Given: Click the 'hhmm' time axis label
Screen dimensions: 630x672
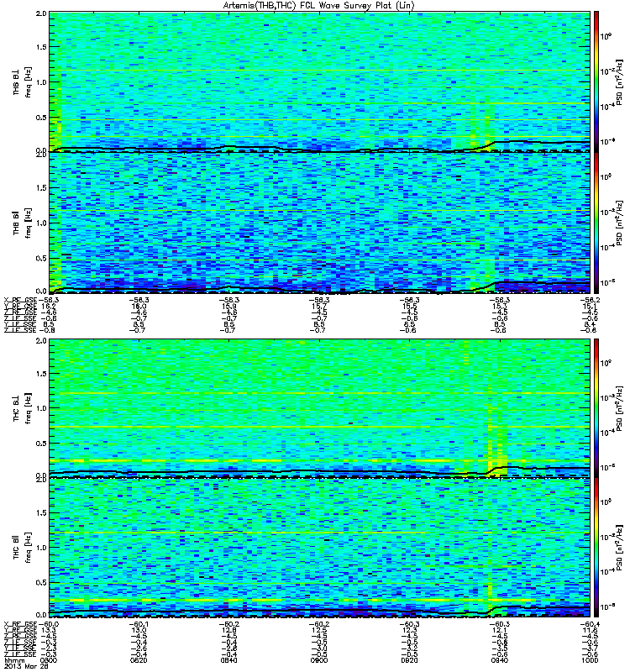Looking at the screenshot, I should [x=13, y=660].
